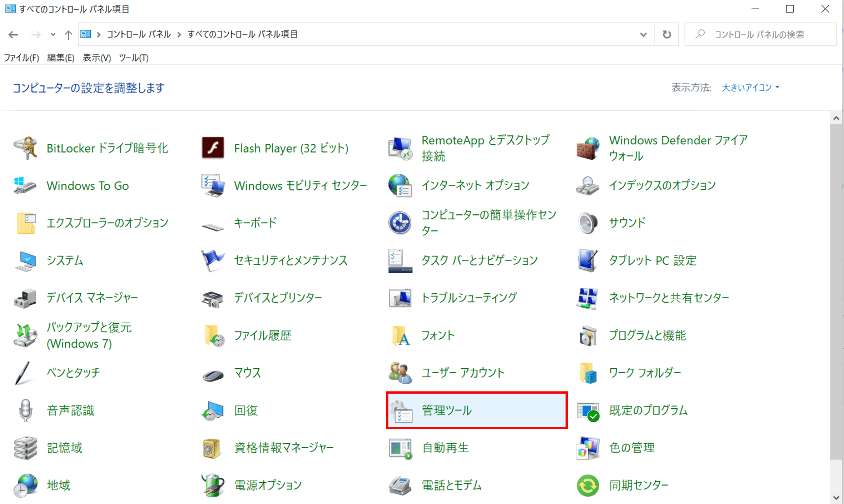Focus the コントロール パネルの検索 search box
The width and height of the screenshot is (844, 504).
click(760, 35)
